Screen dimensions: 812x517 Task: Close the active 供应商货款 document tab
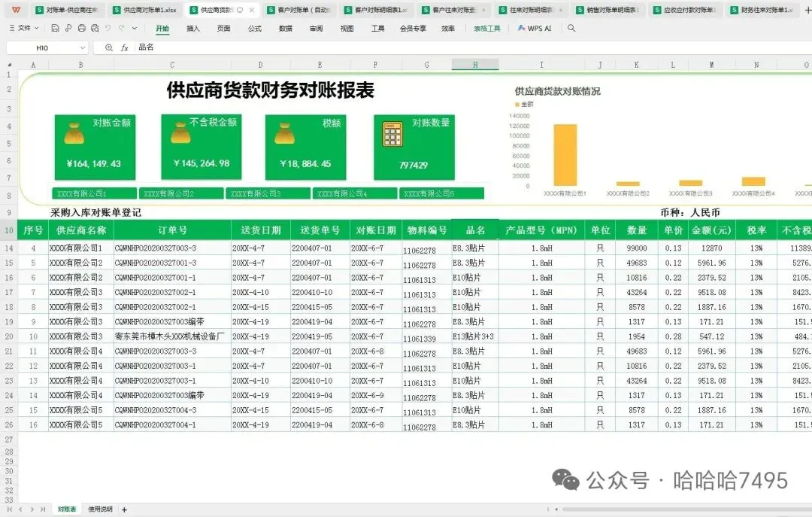[252, 10]
